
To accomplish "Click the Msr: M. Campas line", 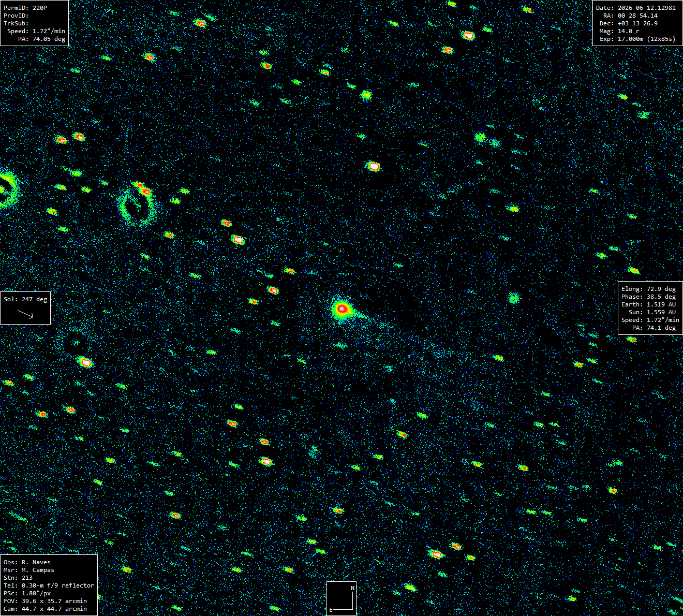I will pos(28,570).
